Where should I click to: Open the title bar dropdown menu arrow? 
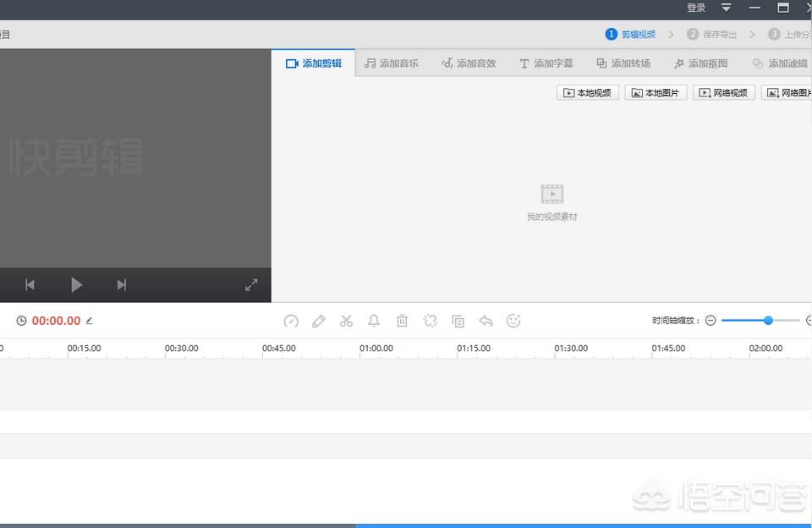(726, 8)
